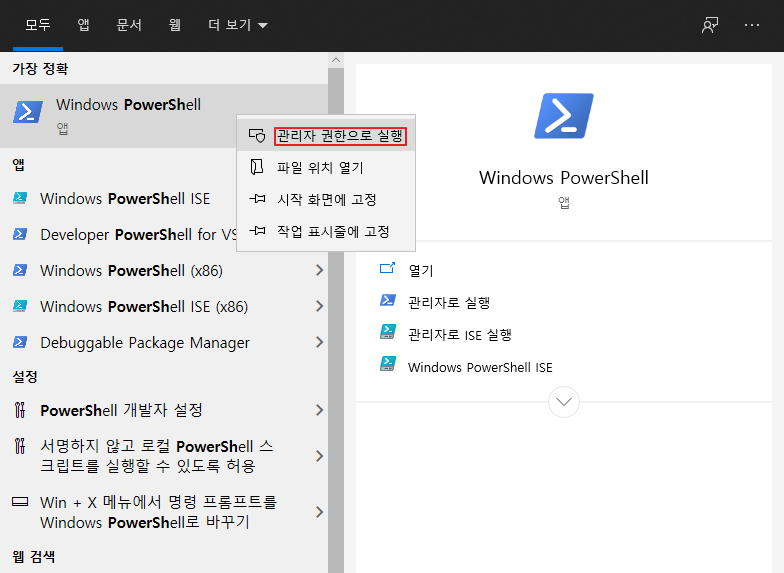The image size is (784, 573).
Task: Select Win + X 메뉴에서 명령 프롬프트 setting text
Action: pyautogui.click(x=158, y=512)
